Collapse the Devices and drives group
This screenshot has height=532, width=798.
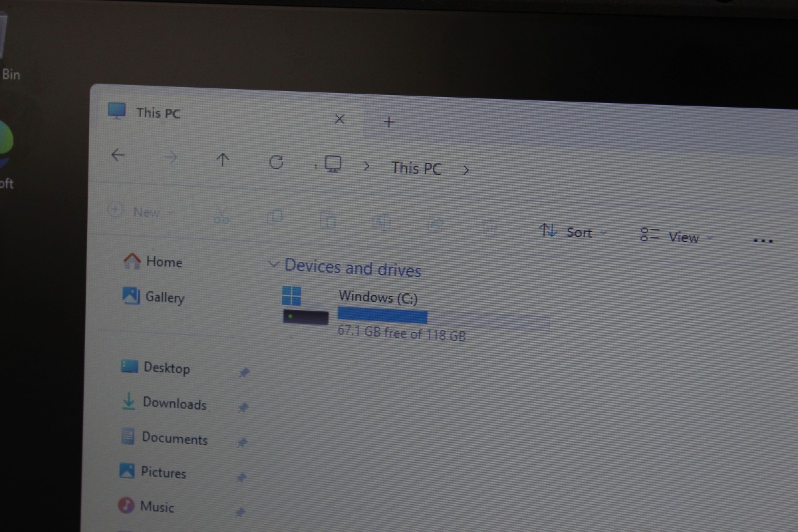(x=273, y=264)
